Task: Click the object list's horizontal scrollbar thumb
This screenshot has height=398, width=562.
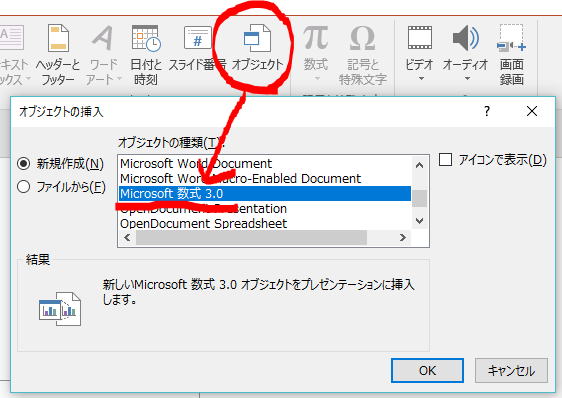Action: (x=251, y=237)
